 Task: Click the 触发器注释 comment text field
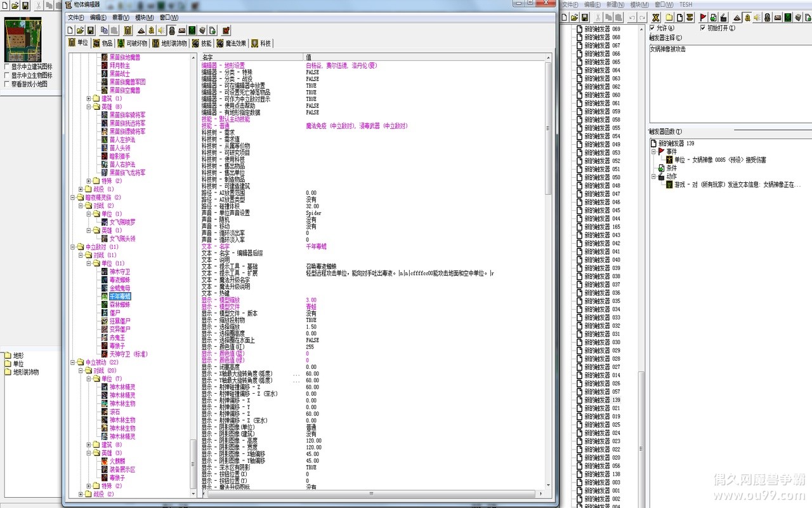[x=730, y=83]
